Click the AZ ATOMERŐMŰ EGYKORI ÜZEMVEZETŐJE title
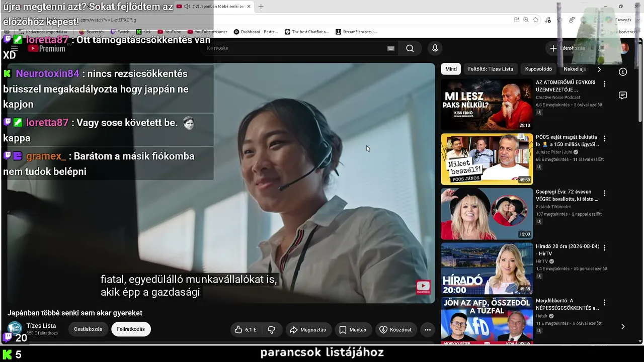The image size is (644, 362). point(566,86)
